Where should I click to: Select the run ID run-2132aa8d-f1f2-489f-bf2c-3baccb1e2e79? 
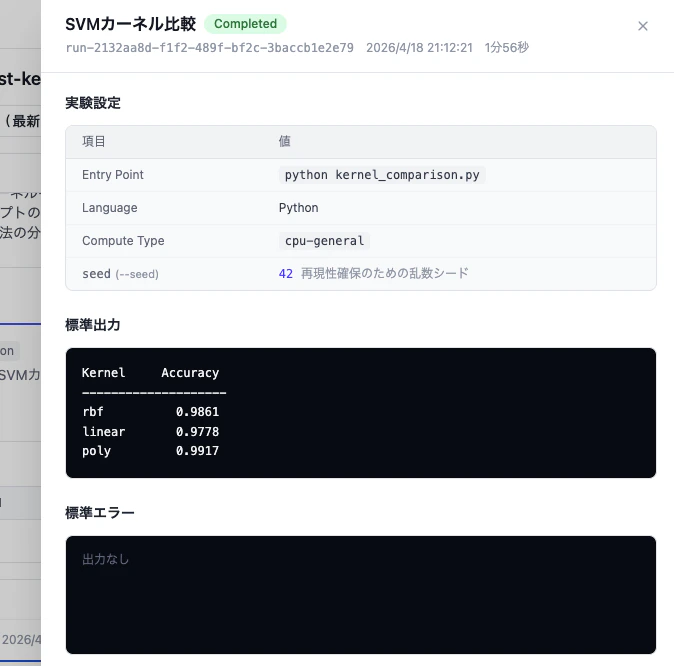coord(209,47)
